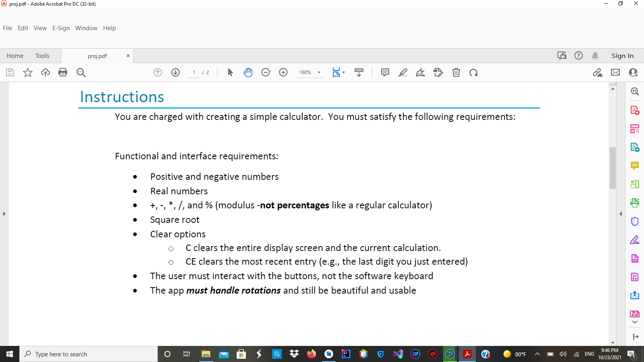This screenshot has width=644, height=362.
Task: Add a sticky note comment
Action: click(385, 72)
